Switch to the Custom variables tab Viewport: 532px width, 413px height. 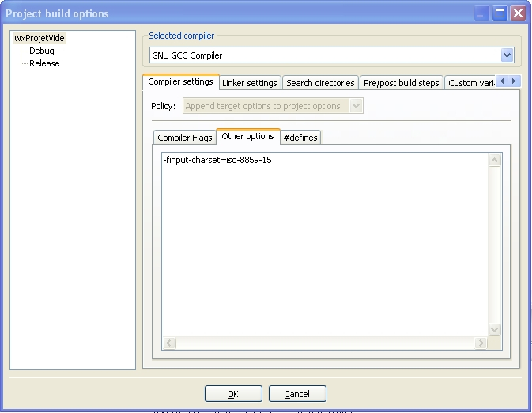[x=471, y=83]
